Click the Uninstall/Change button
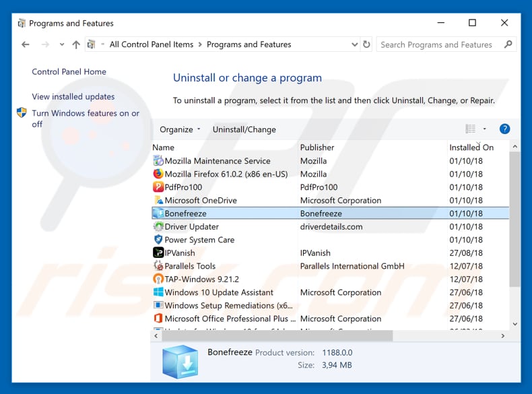This screenshot has width=532, height=394. [244, 129]
